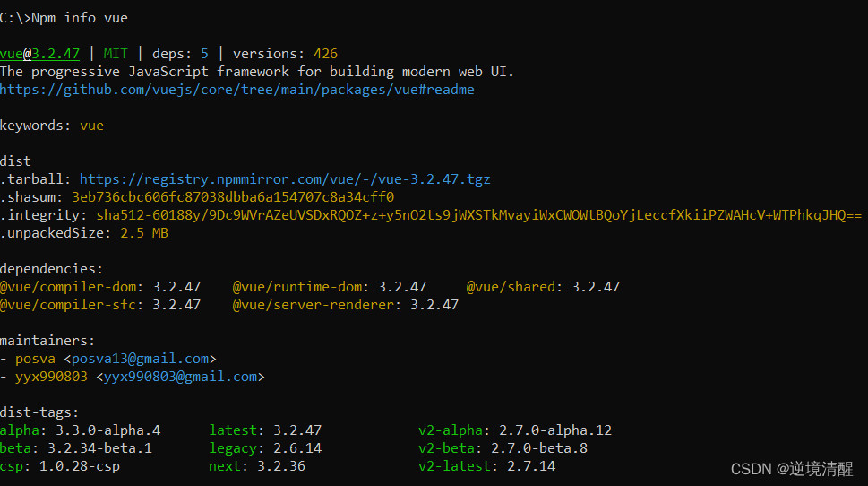Click the v2-latest dist-tag label
This screenshot has height=486, width=868.
click(x=454, y=466)
